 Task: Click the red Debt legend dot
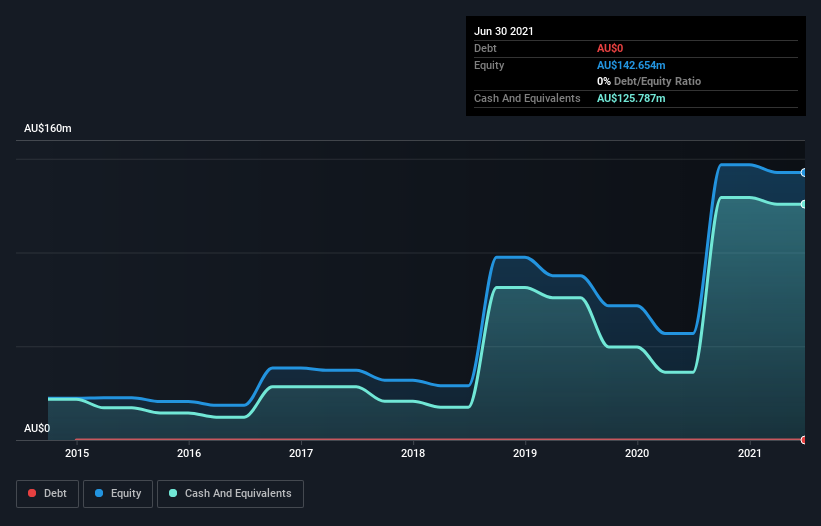click(32, 493)
